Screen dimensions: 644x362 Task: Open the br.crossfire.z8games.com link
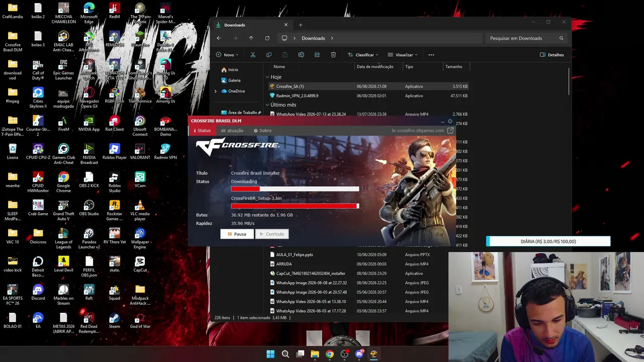pos(418,131)
